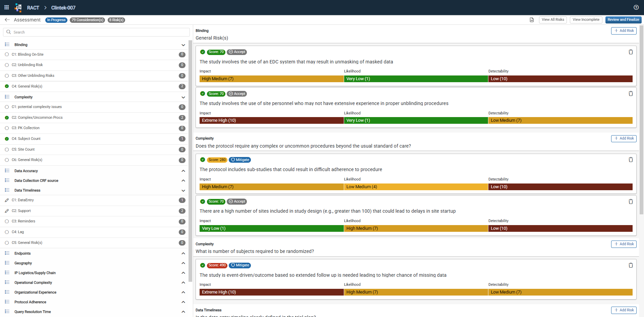Expand the IP Logistics/Supply Chain section
Image resolution: width=644 pixels, height=317 pixels.
click(183, 273)
